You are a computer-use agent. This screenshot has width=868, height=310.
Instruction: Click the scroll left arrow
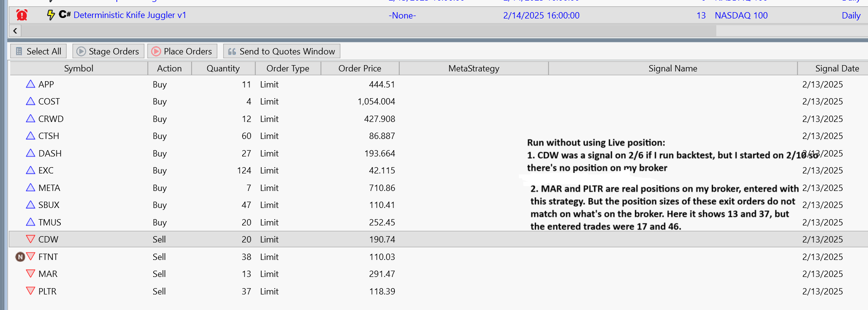(x=15, y=31)
